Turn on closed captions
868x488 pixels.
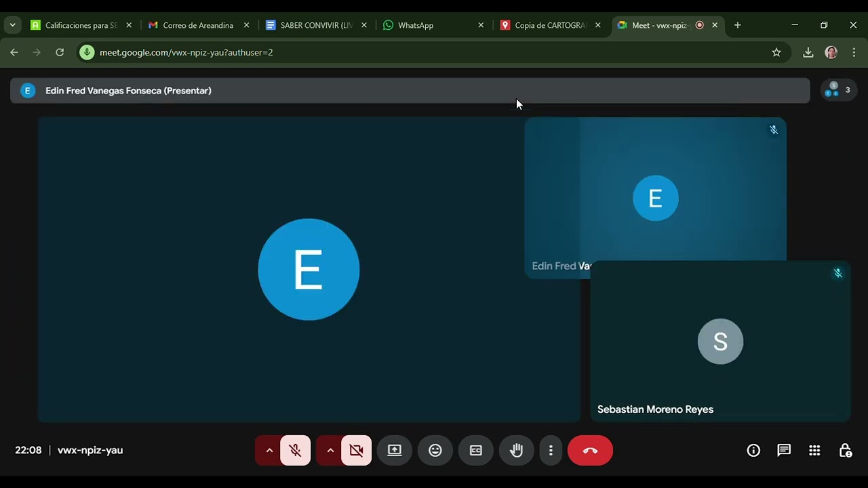pyautogui.click(x=476, y=450)
